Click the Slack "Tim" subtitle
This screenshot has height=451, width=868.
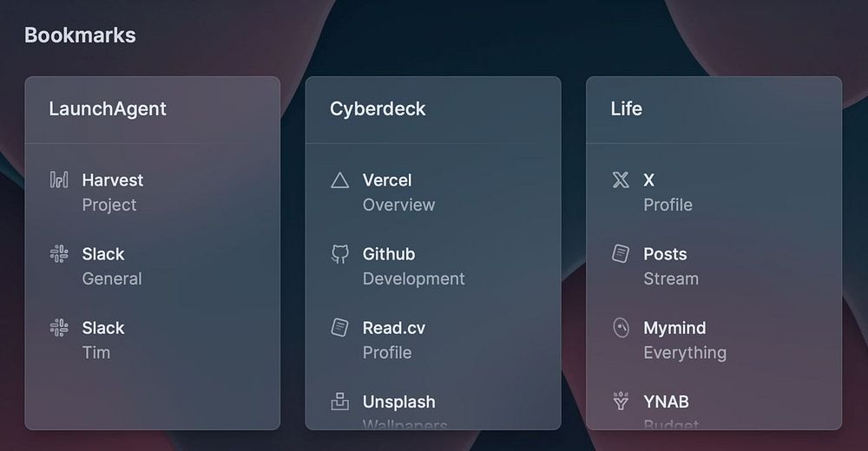(95, 352)
